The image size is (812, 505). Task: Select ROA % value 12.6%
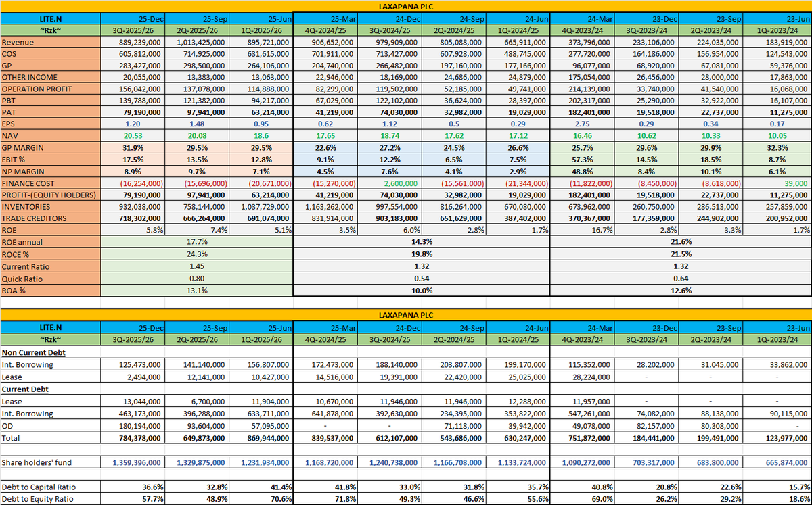click(x=680, y=291)
